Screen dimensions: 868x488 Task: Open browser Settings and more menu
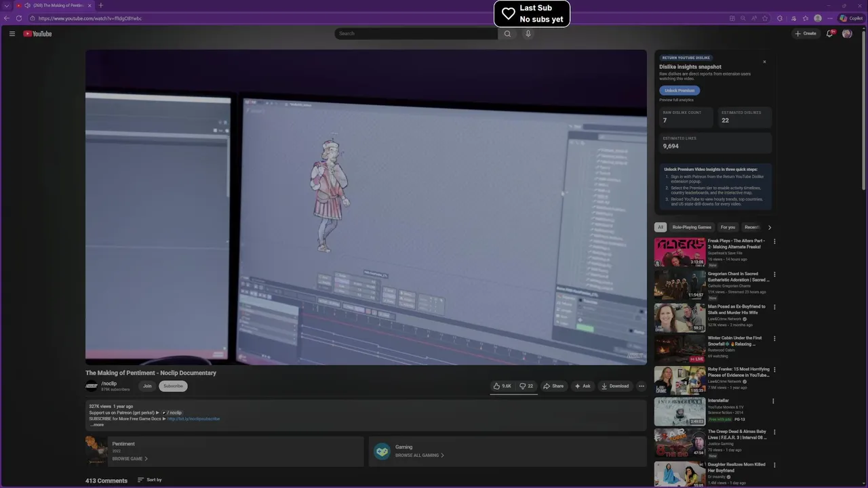coord(829,18)
